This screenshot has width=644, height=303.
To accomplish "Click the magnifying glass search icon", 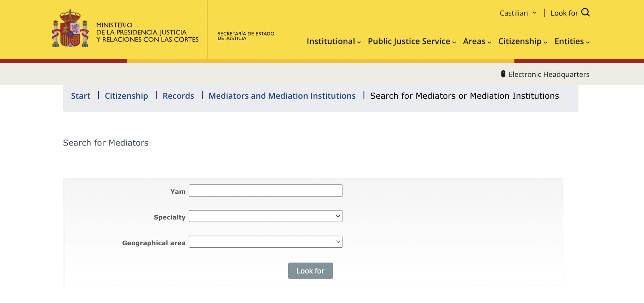I will (x=585, y=13).
